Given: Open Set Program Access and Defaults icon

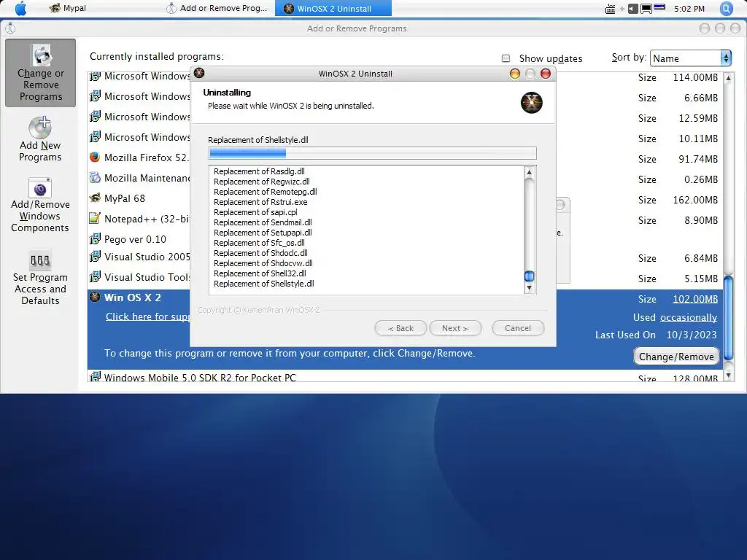Looking at the screenshot, I should 41,278.
